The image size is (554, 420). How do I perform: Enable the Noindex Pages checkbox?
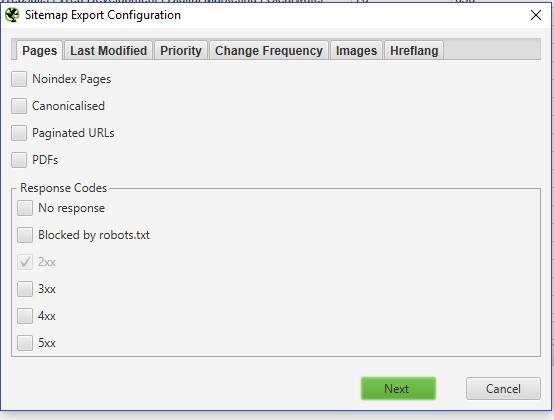[19, 79]
